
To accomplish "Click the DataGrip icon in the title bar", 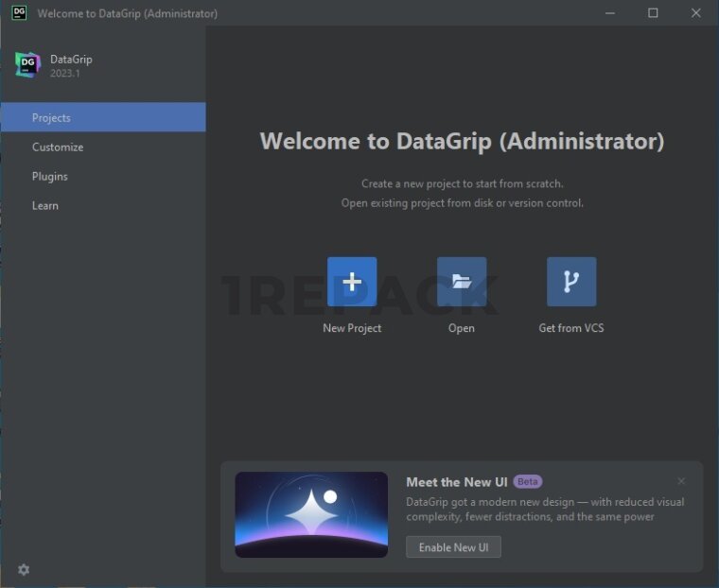I will pos(19,13).
